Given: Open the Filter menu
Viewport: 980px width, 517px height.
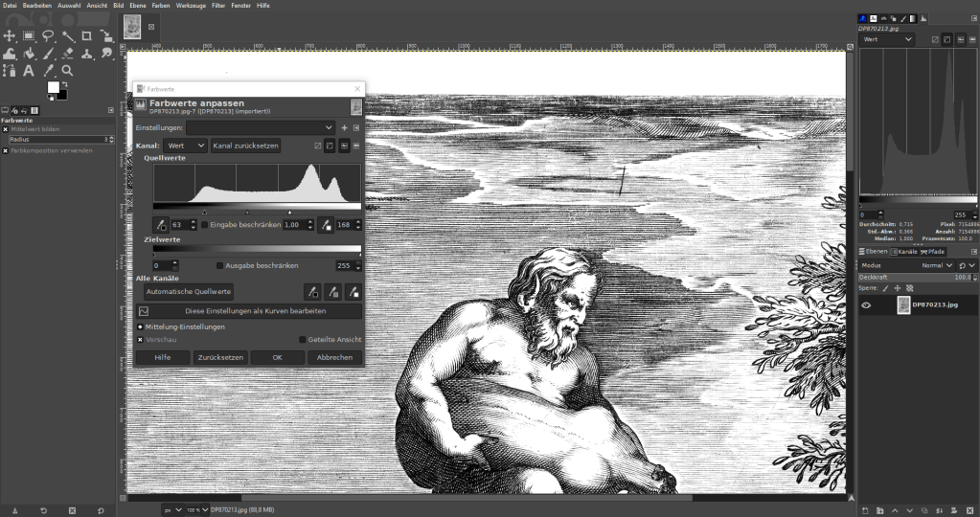Looking at the screenshot, I should (x=218, y=5).
